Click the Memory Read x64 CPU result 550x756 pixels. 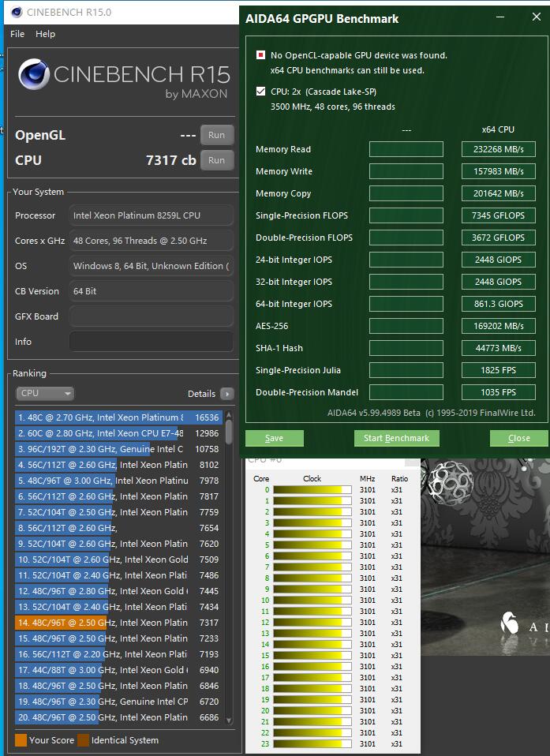click(x=499, y=149)
